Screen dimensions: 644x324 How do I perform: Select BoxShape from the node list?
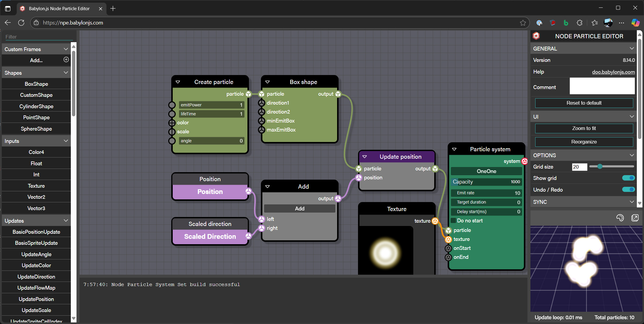36,84
